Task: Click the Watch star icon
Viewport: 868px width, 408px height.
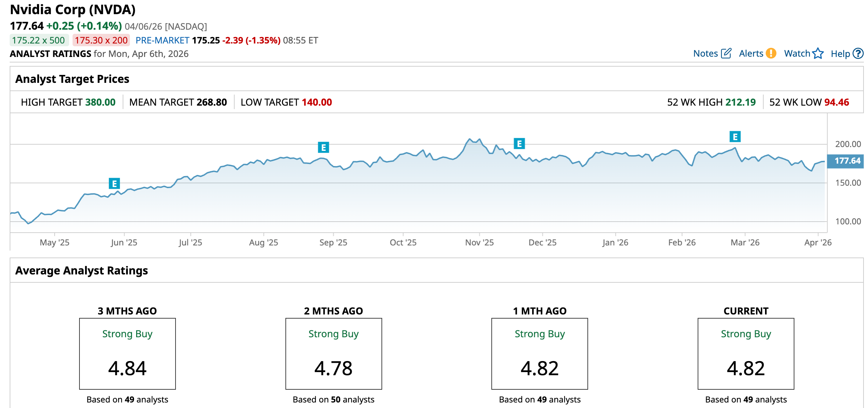Action: coord(818,54)
